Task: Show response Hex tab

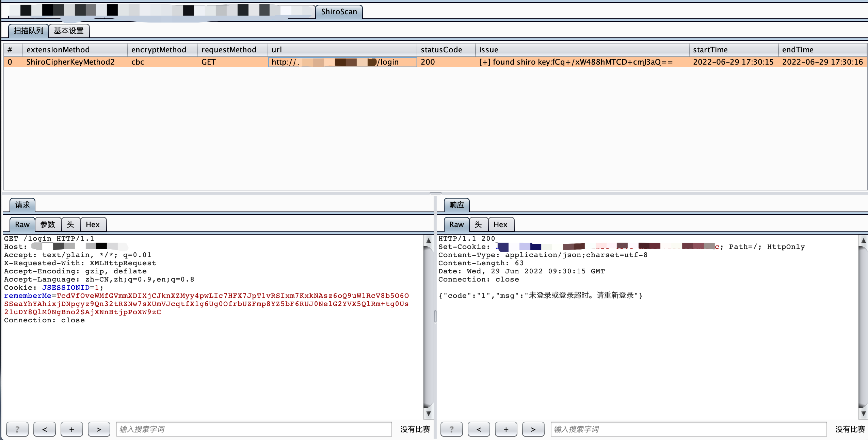Action: pyautogui.click(x=500, y=224)
